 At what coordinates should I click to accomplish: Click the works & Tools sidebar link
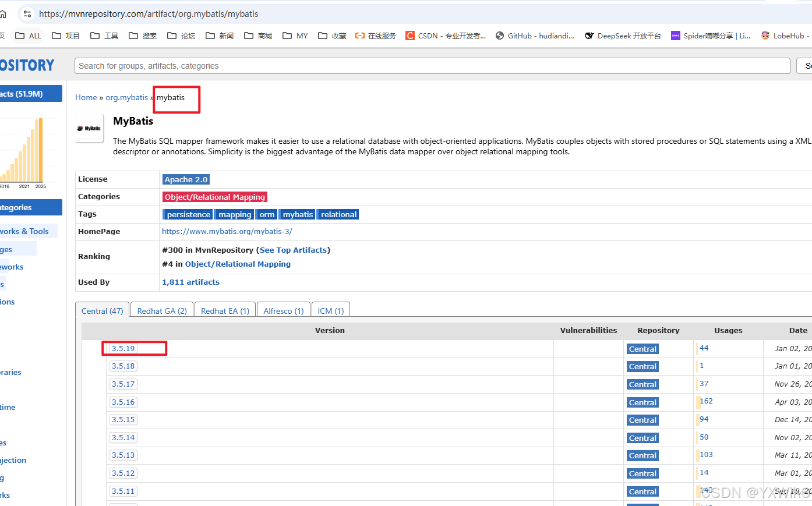pos(25,231)
